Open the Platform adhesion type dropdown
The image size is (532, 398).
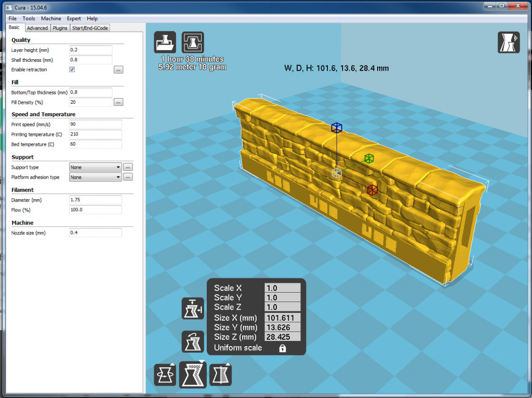[x=95, y=176]
